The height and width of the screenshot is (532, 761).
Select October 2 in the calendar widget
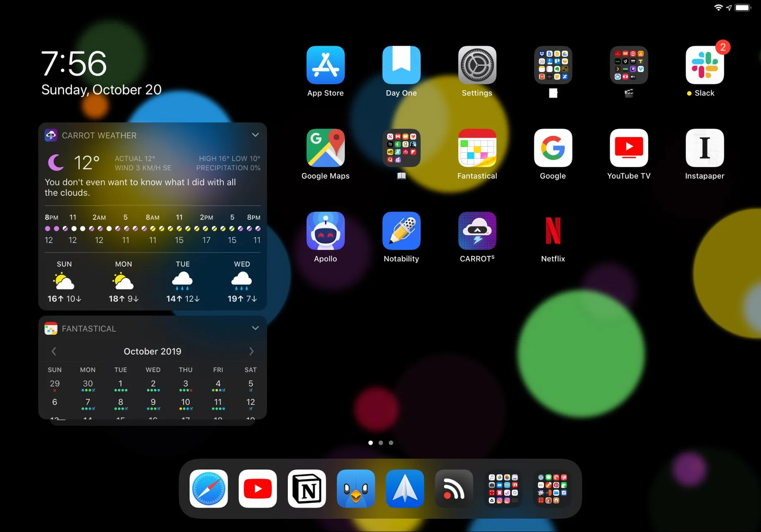(x=153, y=385)
